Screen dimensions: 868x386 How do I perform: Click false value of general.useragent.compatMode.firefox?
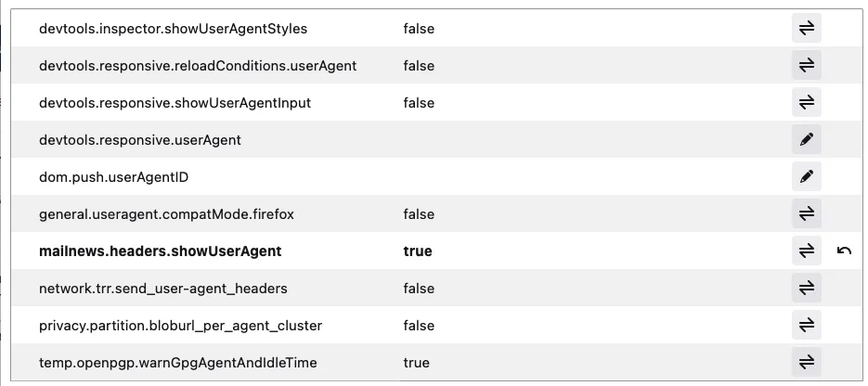pos(419,214)
